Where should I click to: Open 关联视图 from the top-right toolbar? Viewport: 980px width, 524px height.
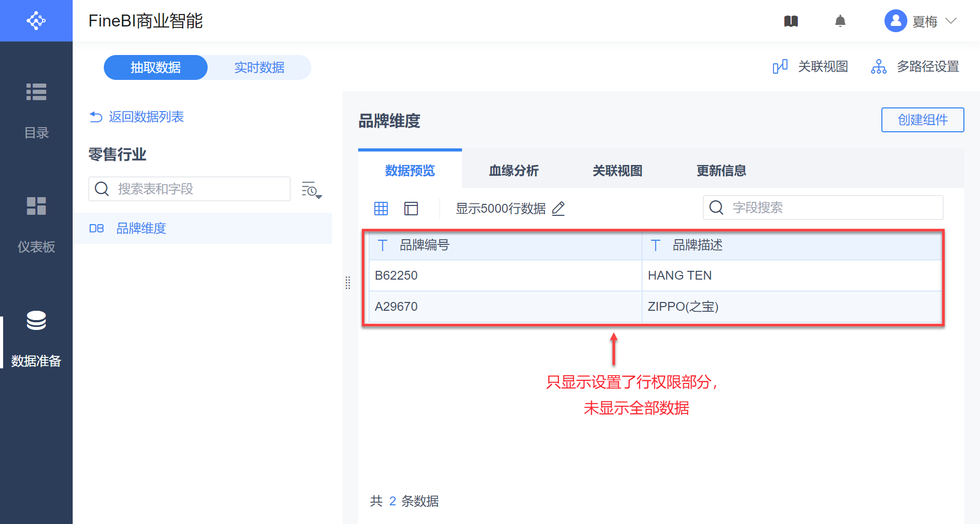click(x=810, y=67)
